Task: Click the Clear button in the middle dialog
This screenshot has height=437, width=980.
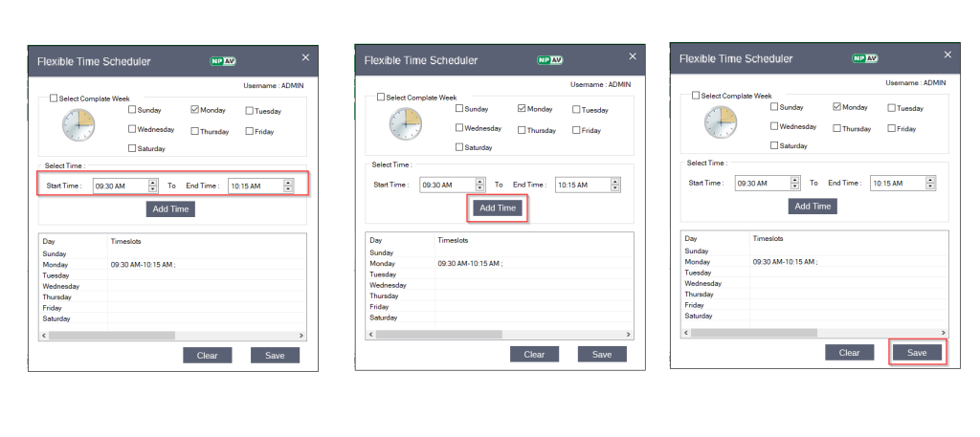Action: click(x=534, y=354)
